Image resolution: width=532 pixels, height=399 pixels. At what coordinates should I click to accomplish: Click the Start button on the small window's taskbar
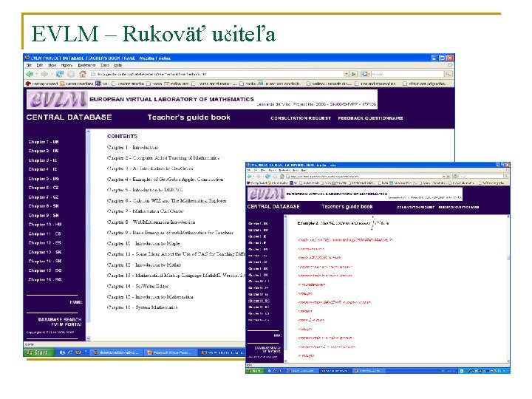tap(255, 371)
